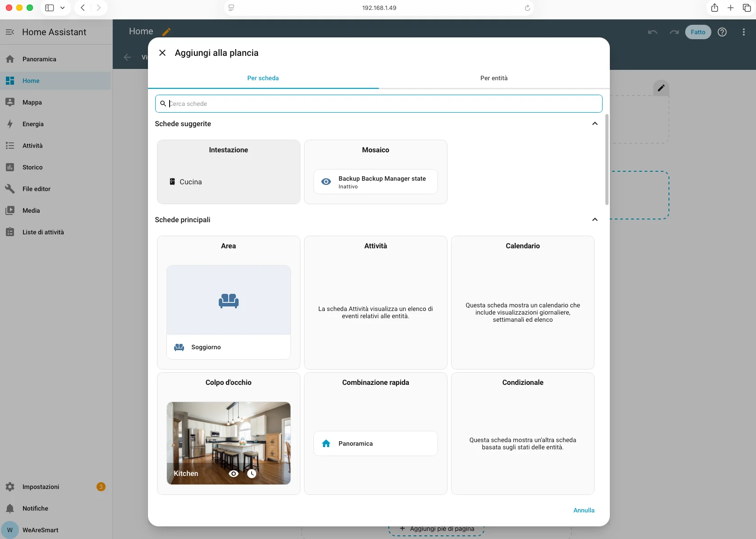756x539 pixels.
Task: Click the Liste di attività clipboard icon
Action: click(10, 232)
